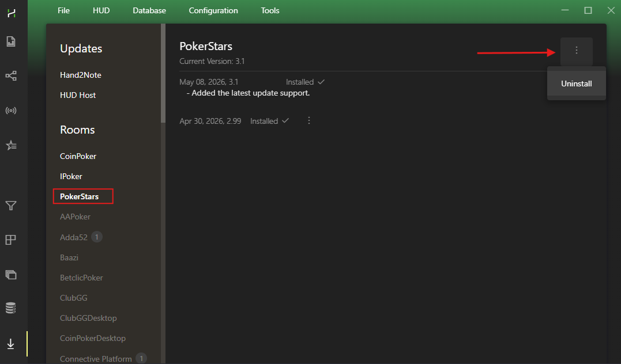Viewport: 621px width, 364px height.
Task: Open the Database menu
Action: [x=149, y=11]
